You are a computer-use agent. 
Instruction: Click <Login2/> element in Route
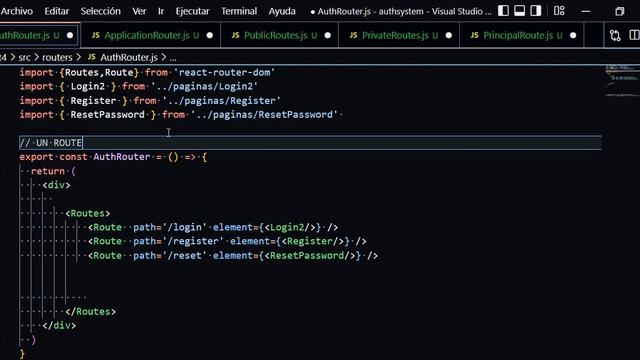(x=290, y=227)
